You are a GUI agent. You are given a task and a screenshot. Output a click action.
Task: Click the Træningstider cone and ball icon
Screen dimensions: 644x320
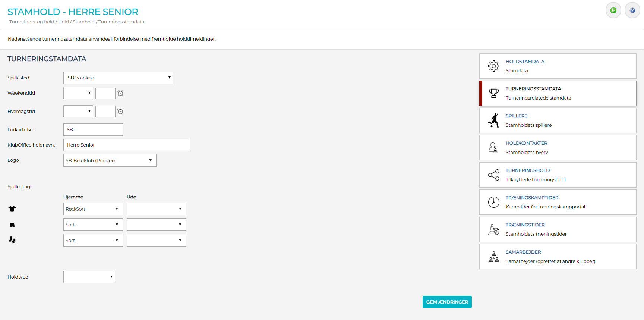click(493, 229)
